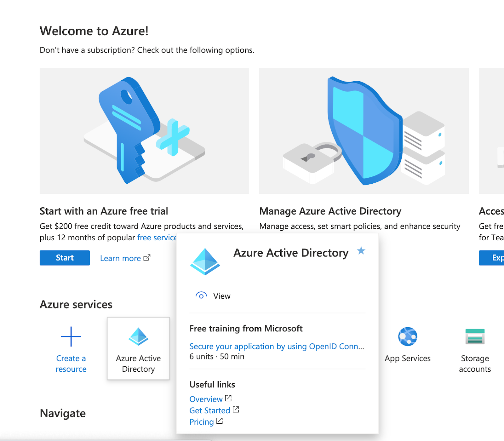The width and height of the screenshot is (504, 441).
Task: Click external link icon next to Overview
Action: coord(228,398)
